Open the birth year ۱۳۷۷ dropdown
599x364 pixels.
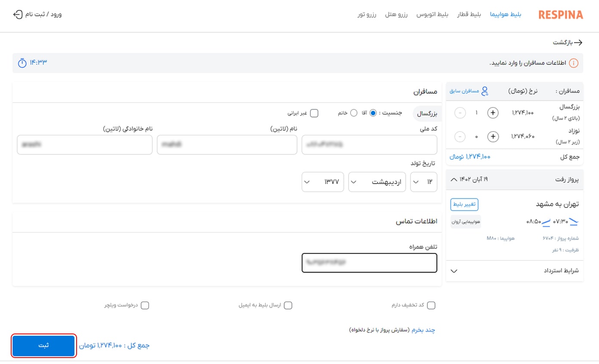323,182
